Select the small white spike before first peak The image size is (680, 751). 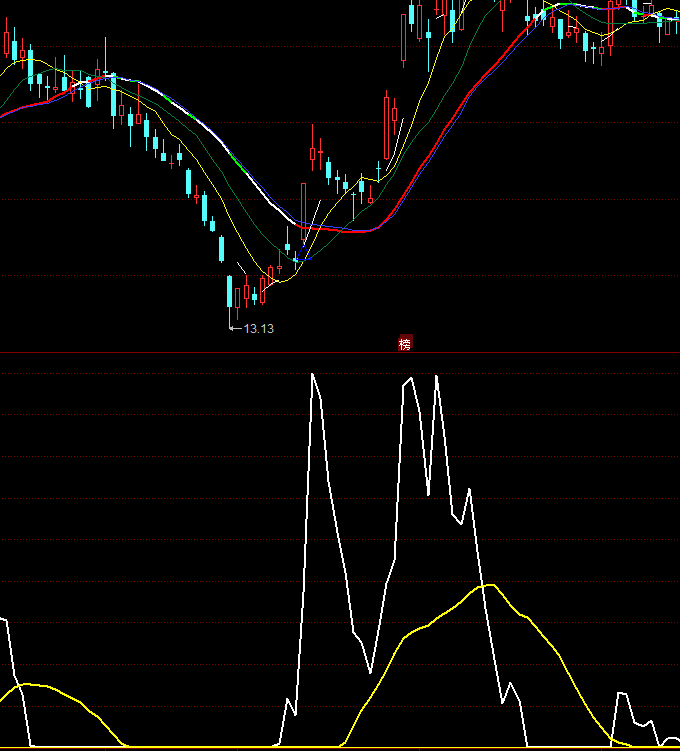[x=290, y=700]
